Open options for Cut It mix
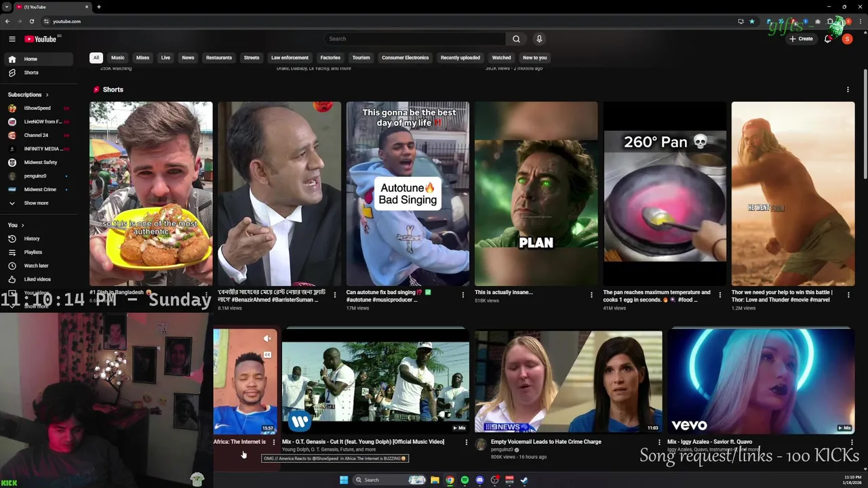The height and width of the screenshot is (488, 868). (466, 442)
